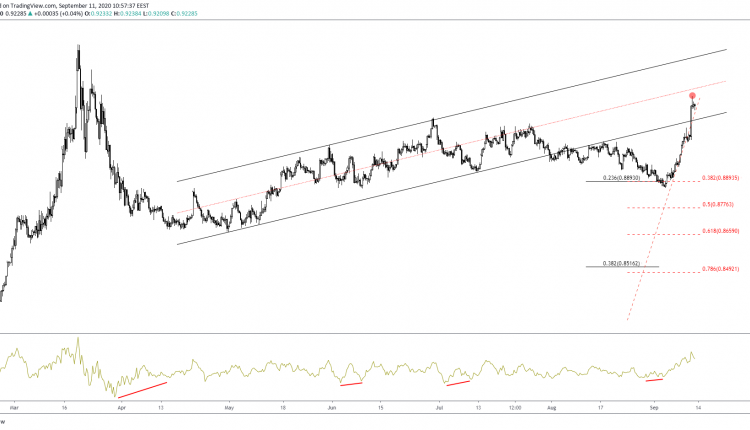This screenshot has width=750, height=430.
Task: Click the '16' time axis label
Action: (64, 408)
